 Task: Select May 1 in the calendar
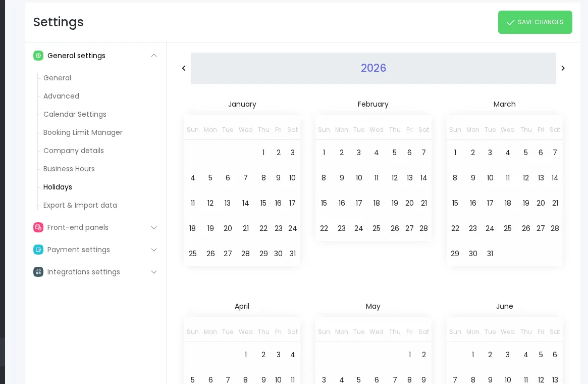(x=409, y=355)
